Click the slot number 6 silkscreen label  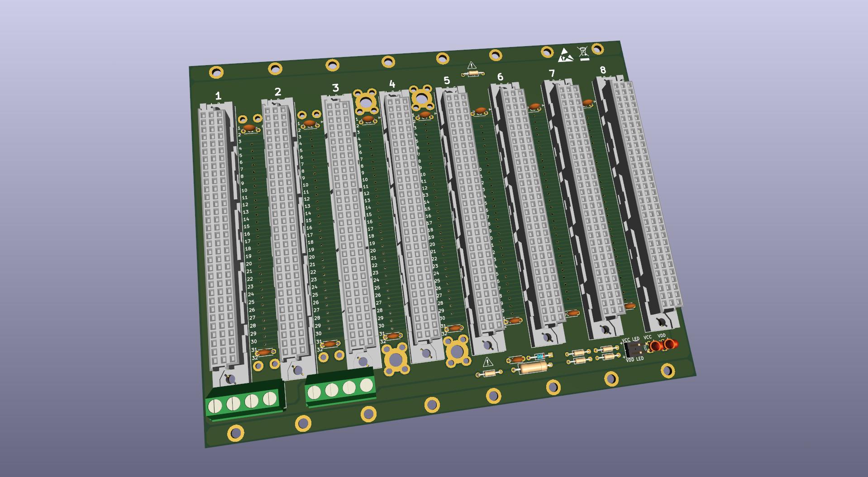click(x=500, y=77)
